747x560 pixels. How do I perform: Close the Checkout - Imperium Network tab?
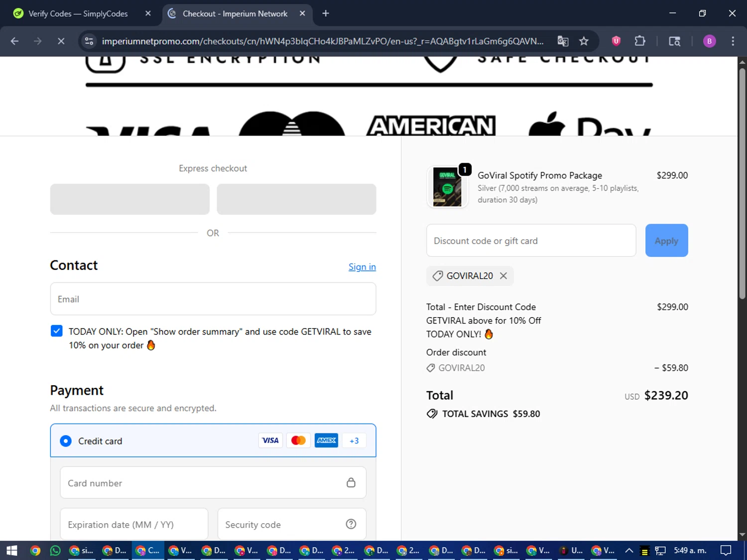302,13
